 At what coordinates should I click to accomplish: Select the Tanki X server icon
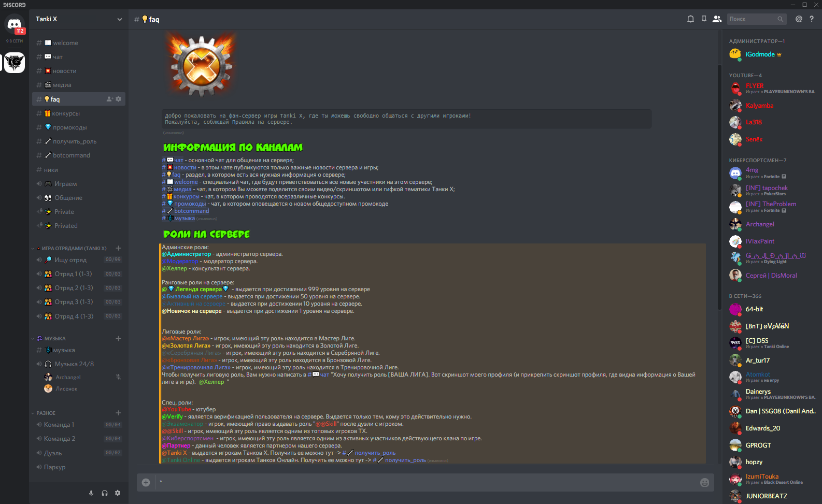point(15,63)
